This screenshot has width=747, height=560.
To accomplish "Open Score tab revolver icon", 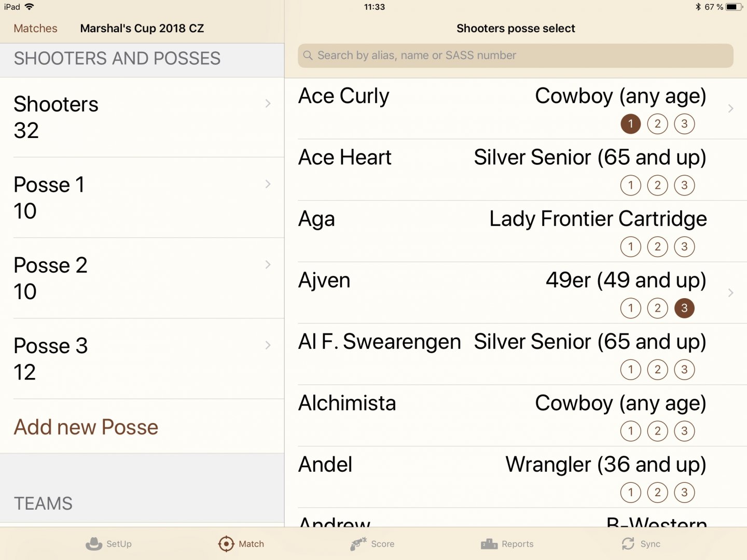I will click(x=358, y=544).
